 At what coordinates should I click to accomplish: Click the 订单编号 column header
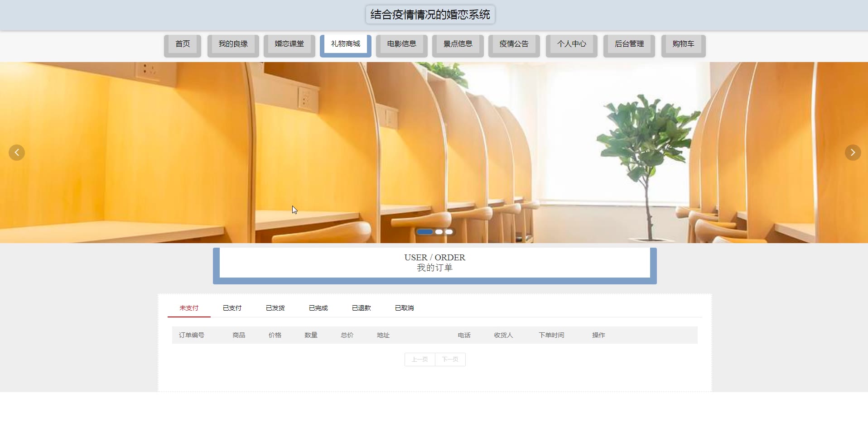tap(192, 335)
